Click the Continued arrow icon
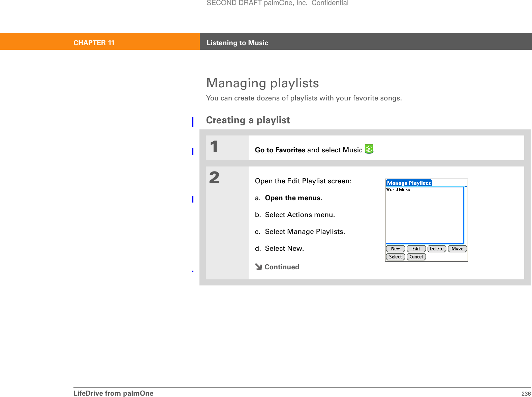The width and height of the screenshot is (532, 397). point(258,267)
